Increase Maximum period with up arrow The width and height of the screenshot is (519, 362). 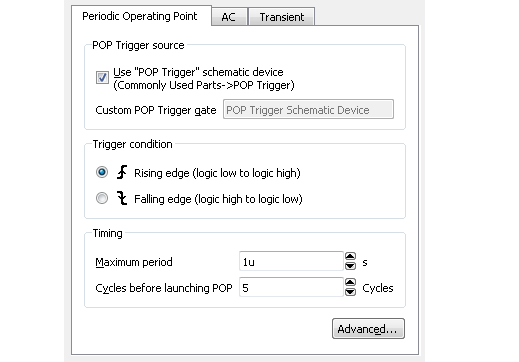[x=350, y=256]
